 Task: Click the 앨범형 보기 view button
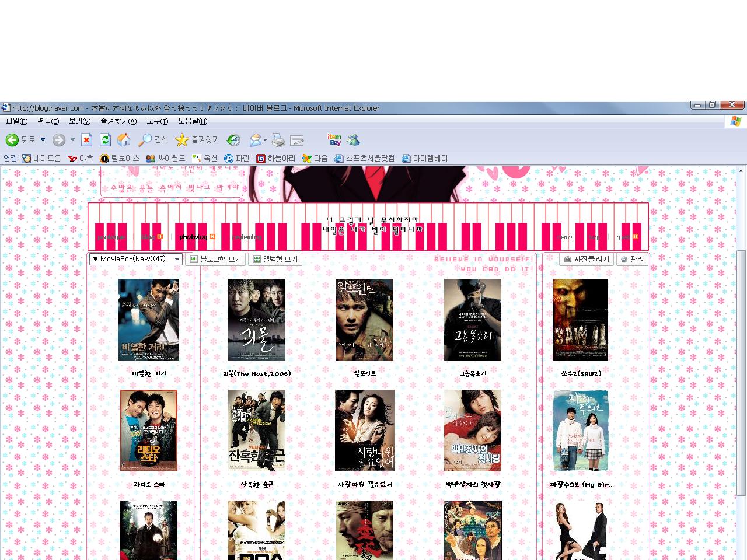click(x=275, y=259)
